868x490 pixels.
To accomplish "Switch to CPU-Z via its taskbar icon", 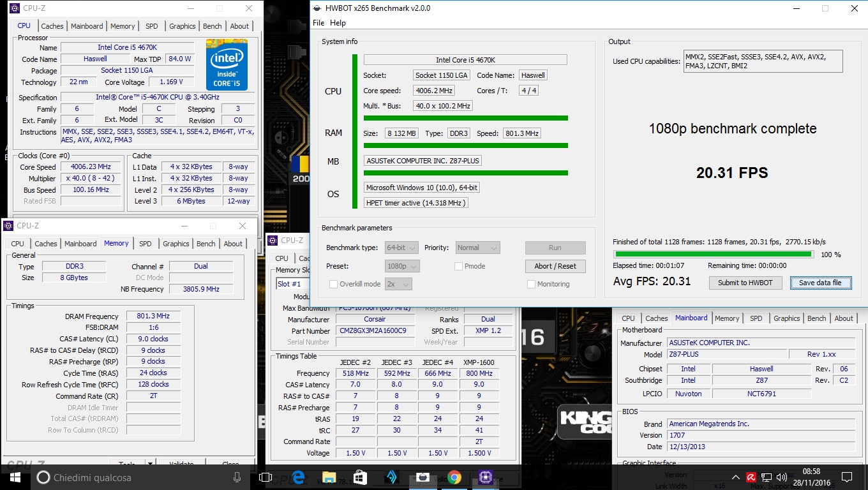I will pos(486,477).
